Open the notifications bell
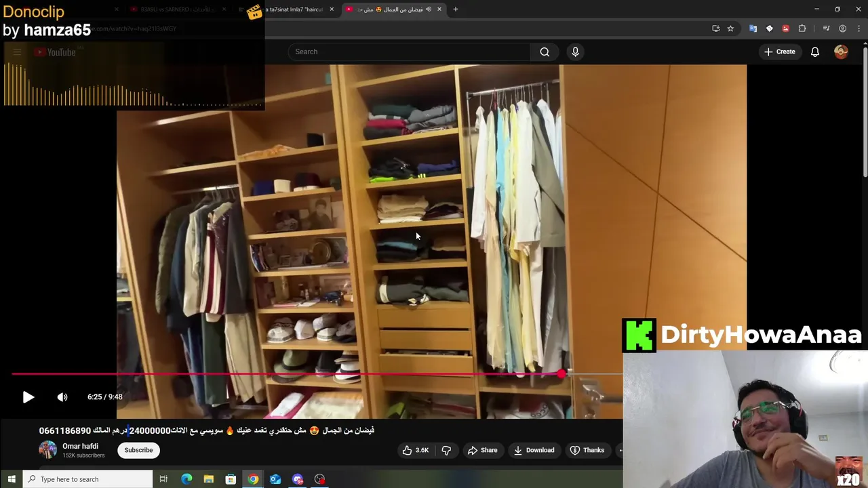Viewport: 868px width, 488px height. click(815, 52)
